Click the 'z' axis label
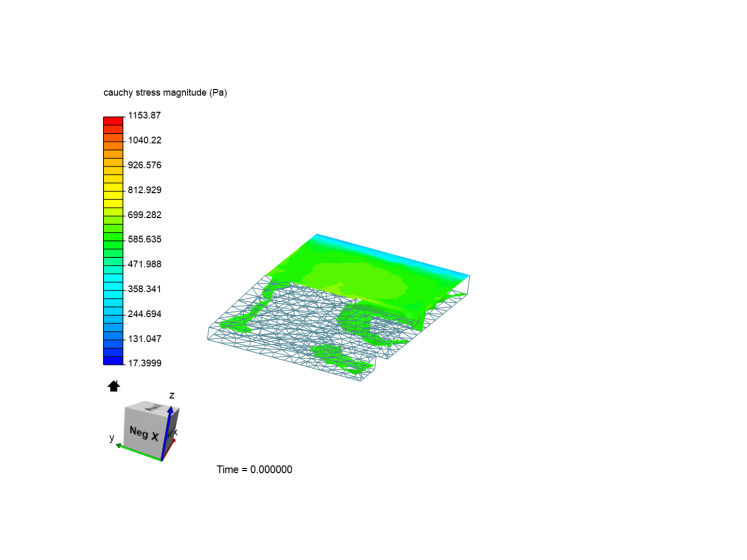Image resolution: width=747 pixels, height=560 pixels. click(172, 396)
